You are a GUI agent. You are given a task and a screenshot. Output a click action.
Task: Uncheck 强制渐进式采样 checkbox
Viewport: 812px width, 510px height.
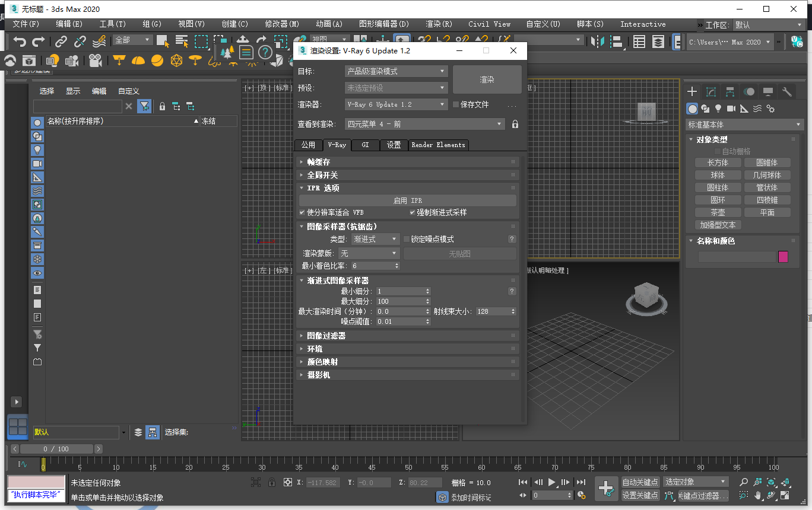coord(413,212)
